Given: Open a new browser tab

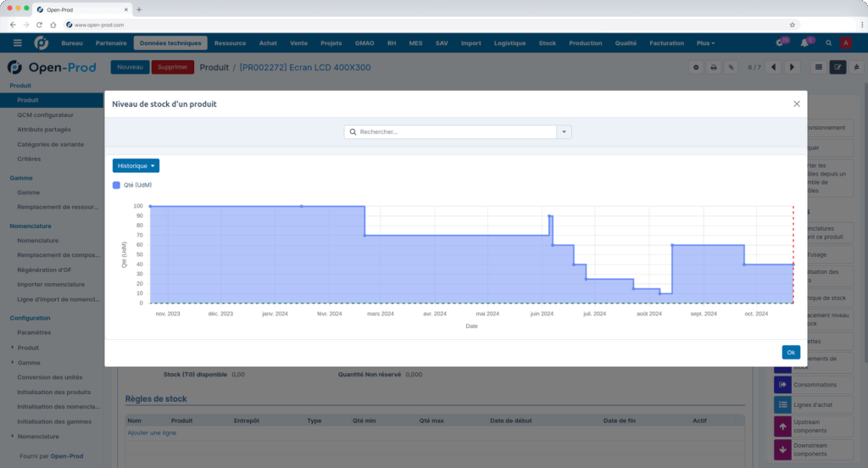Looking at the screenshot, I should [x=139, y=9].
